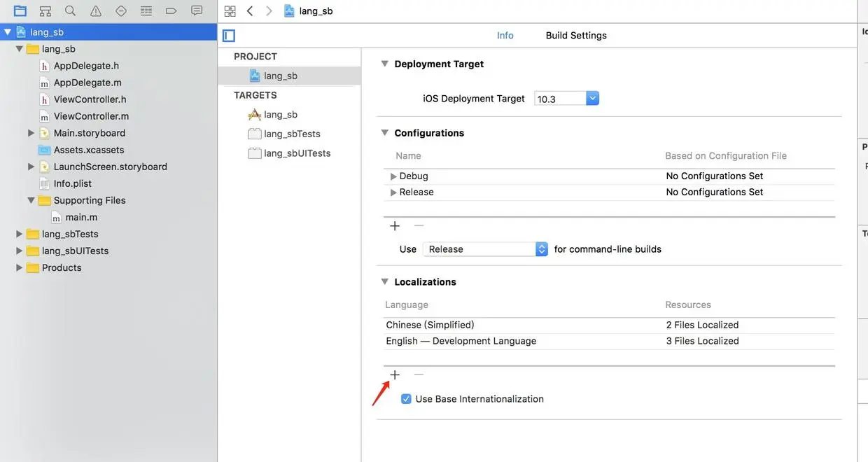Screen dimensions: 868x462
Task: Collapse the lang_sb group folder
Action: click(19, 49)
